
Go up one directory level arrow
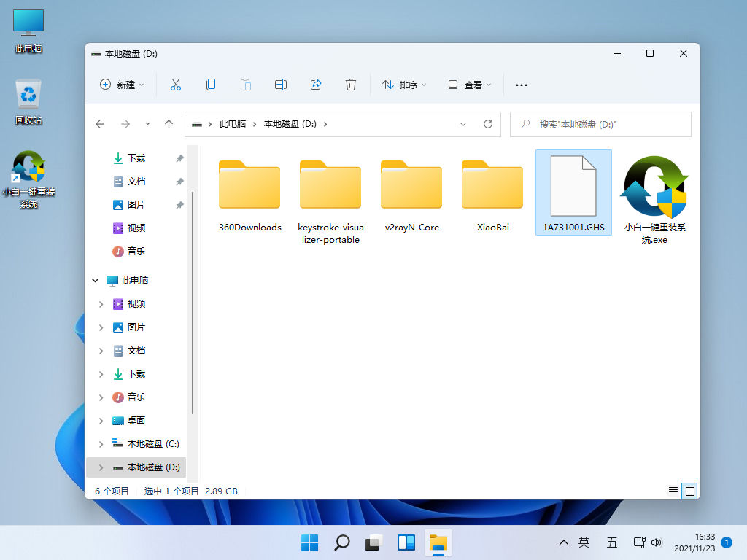pos(169,124)
